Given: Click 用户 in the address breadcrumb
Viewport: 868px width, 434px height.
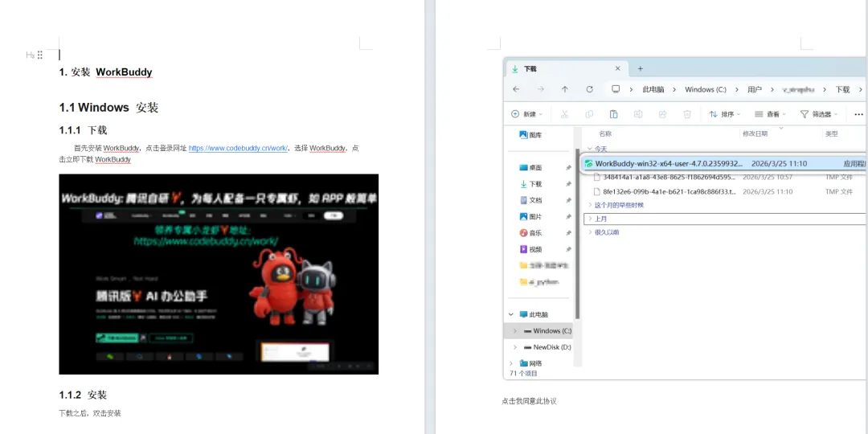Looking at the screenshot, I should [x=755, y=90].
